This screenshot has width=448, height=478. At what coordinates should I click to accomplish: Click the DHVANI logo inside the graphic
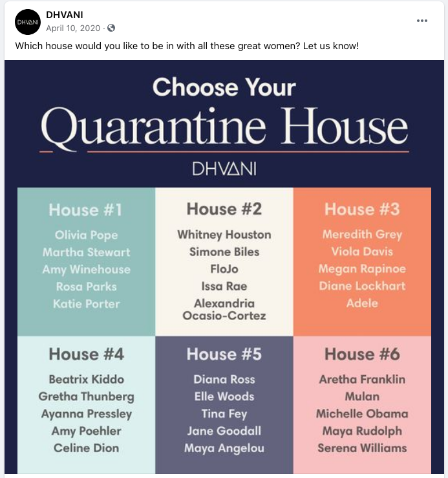point(224,169)
